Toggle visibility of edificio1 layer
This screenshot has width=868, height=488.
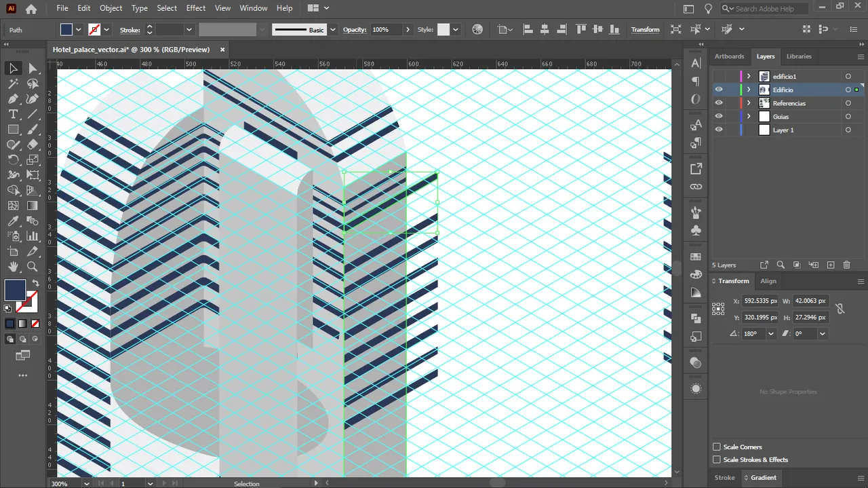point(719,76)
